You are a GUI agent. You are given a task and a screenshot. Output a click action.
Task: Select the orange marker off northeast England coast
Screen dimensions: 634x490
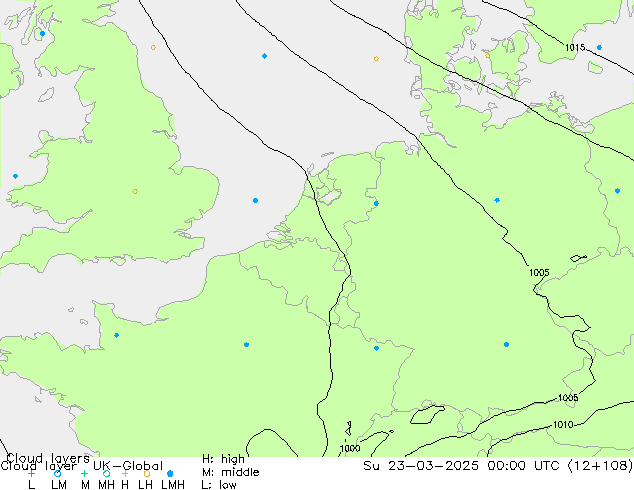(153, 47)
